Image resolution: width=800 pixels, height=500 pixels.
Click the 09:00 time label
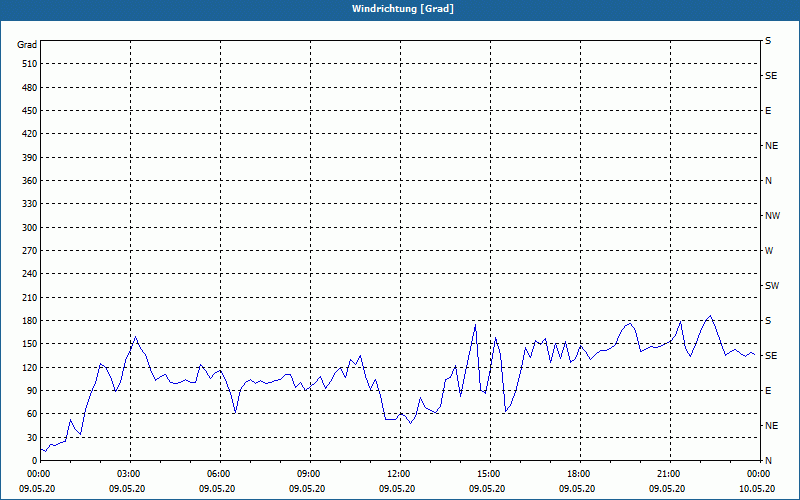click(310, 474)
